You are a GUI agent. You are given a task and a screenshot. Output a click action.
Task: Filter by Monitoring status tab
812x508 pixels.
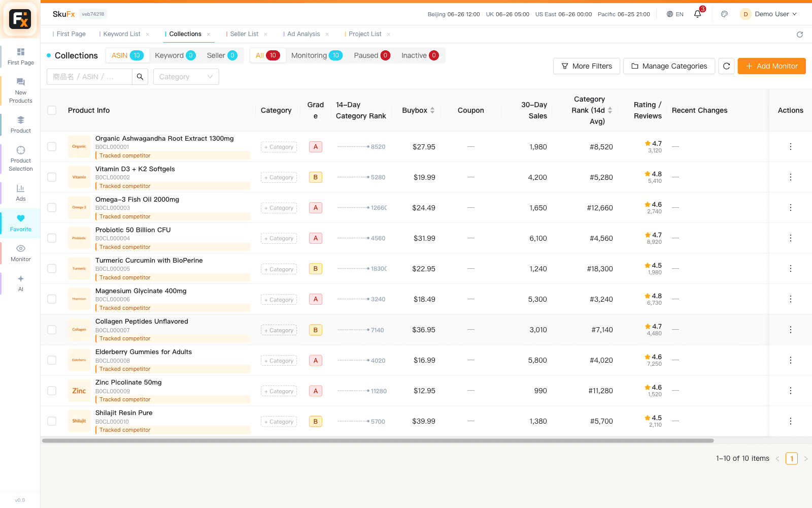pos(317,55)
